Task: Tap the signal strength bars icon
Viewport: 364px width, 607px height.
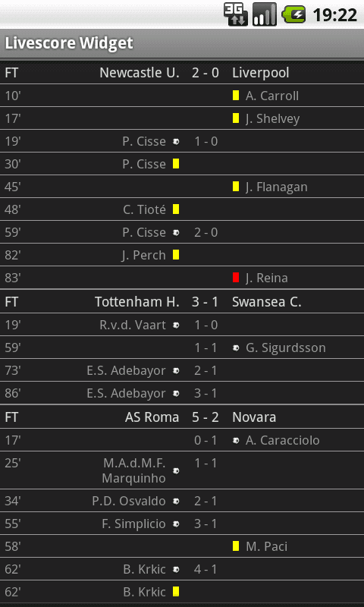Action: click(x=265, y=14)
